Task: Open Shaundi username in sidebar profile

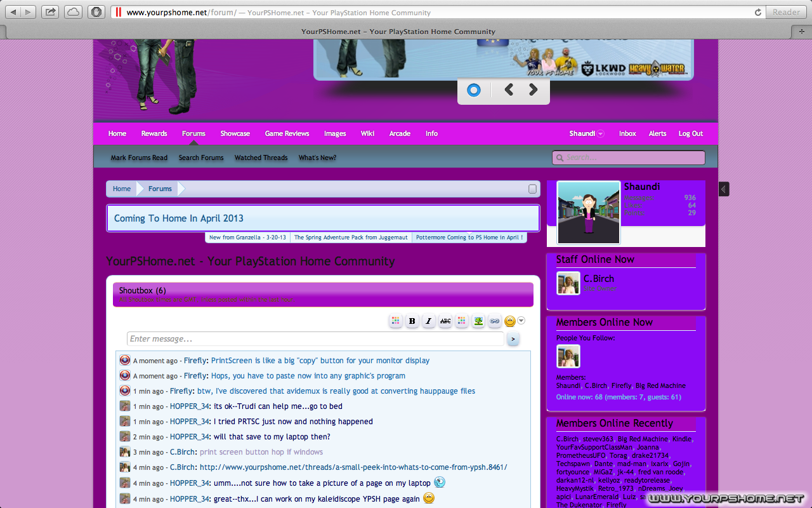Action: [x=642, y=187]
